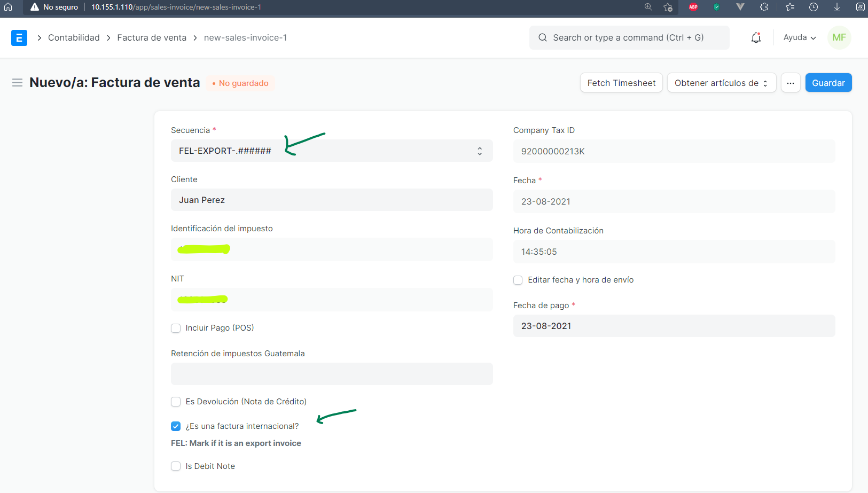This screenshot has width=868, height=493.
Task: Click the Guardar save button
Action: pyautogui.click(x=828, y=83)
